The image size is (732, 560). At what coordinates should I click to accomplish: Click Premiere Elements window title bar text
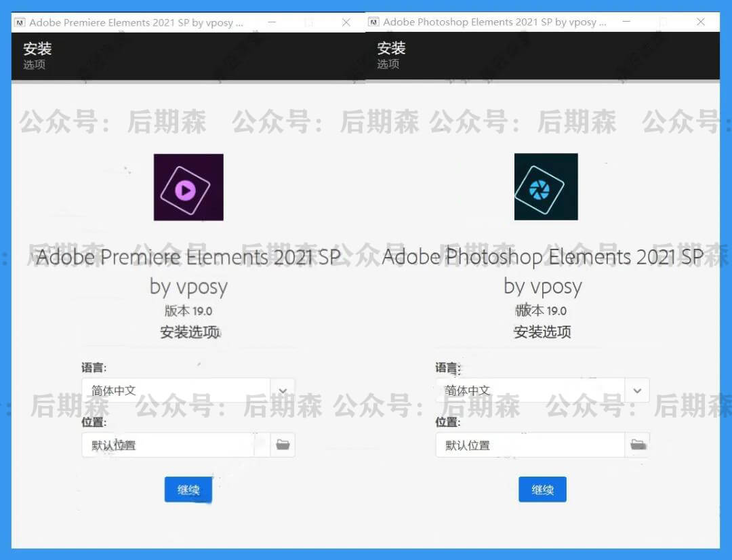click(136, 22)
